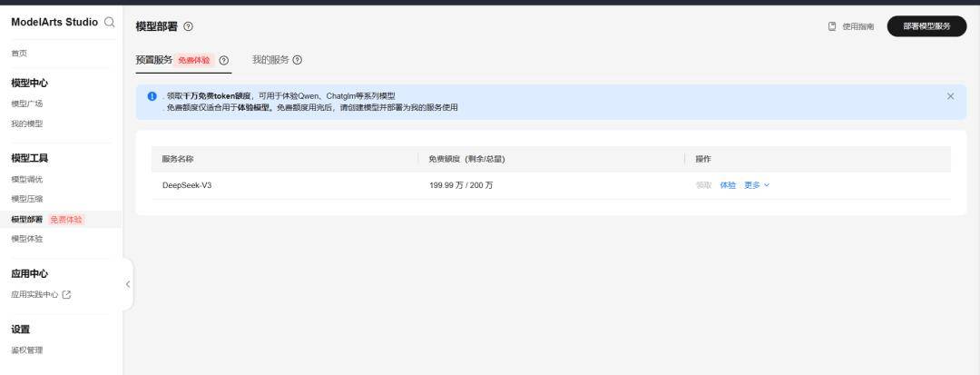
Task: Click the external link icon beside 应用实践中心
Action: (66, 294)
